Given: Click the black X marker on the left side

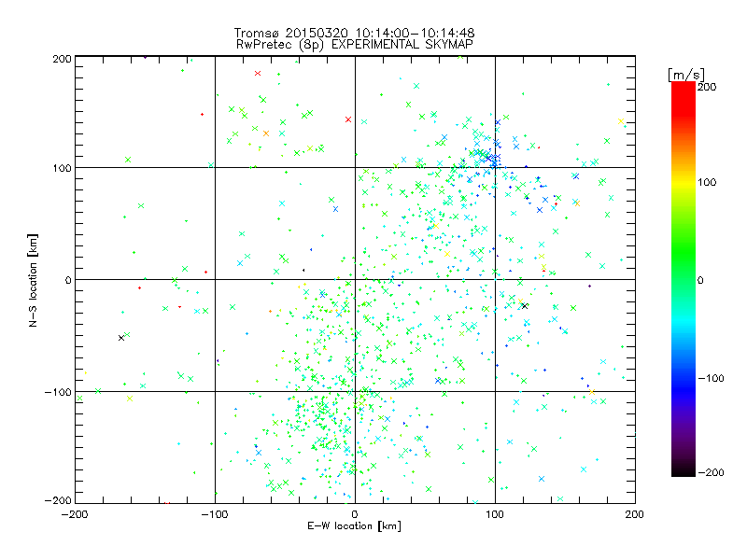Looking at the screenshot, I should (x=121, y=338).
